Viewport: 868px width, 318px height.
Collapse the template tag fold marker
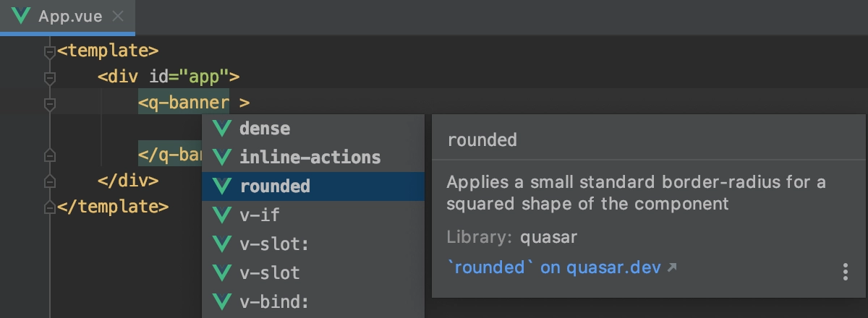tap(49, 51)
